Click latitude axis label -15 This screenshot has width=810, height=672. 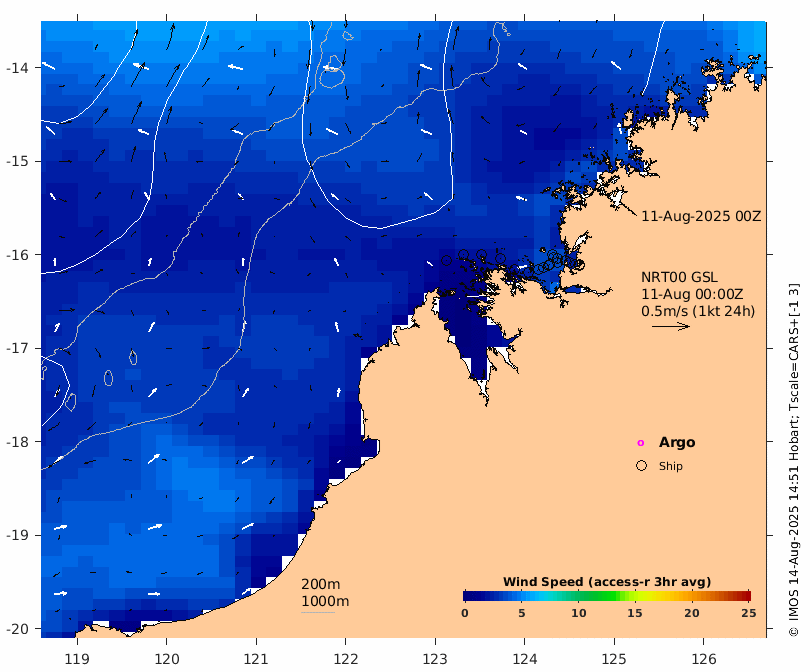tap(17, 161)
